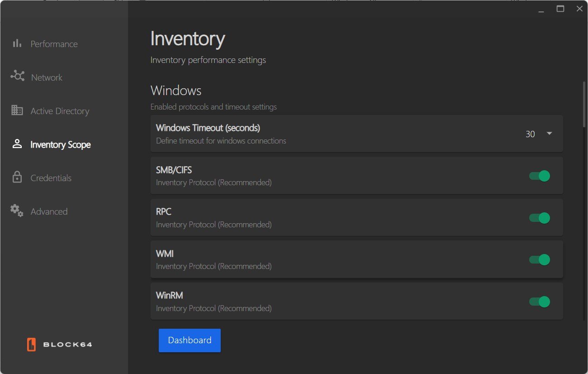
Task: Toggle the WMI inventory protocol
Action: (x=540, y=259)
